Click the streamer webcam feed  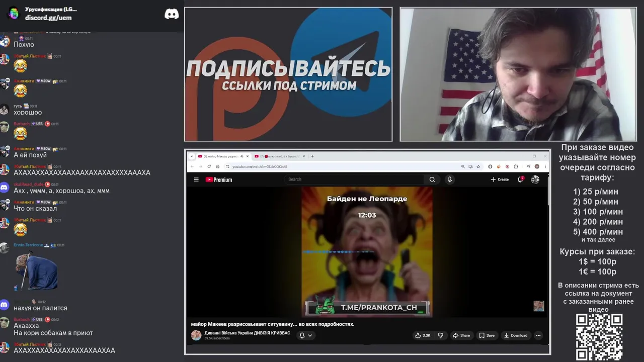pyautogui.click(x=518, y=74)
